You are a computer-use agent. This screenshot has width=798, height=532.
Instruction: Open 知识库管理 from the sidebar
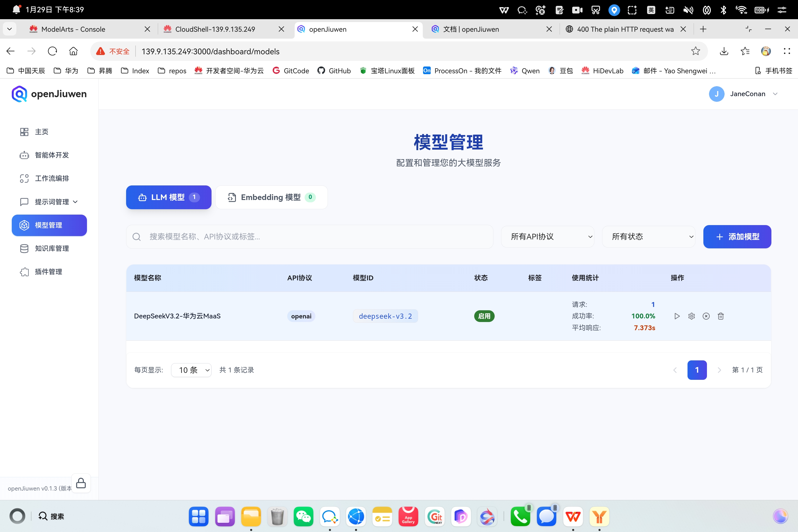coord(52,248)
